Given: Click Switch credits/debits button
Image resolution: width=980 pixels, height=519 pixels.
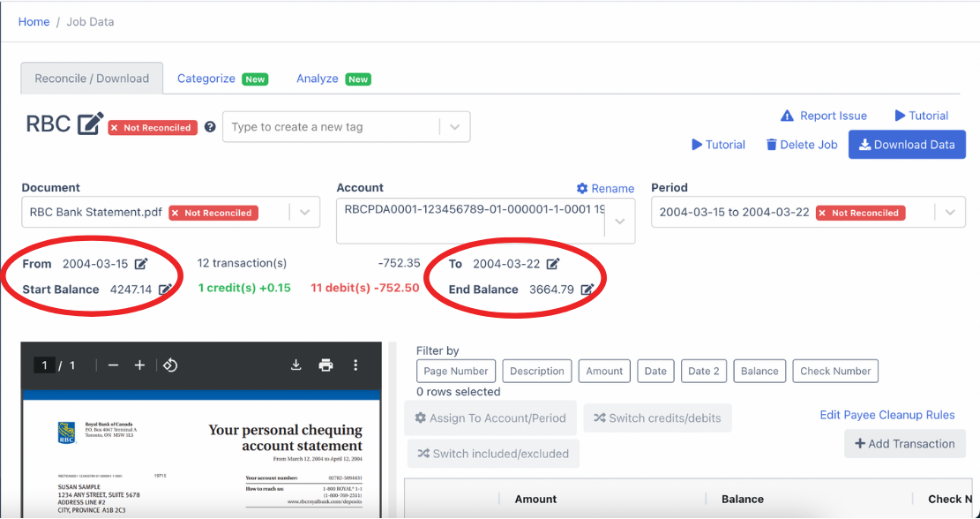Looking at the screenshot, I should (x=657, y=417).
